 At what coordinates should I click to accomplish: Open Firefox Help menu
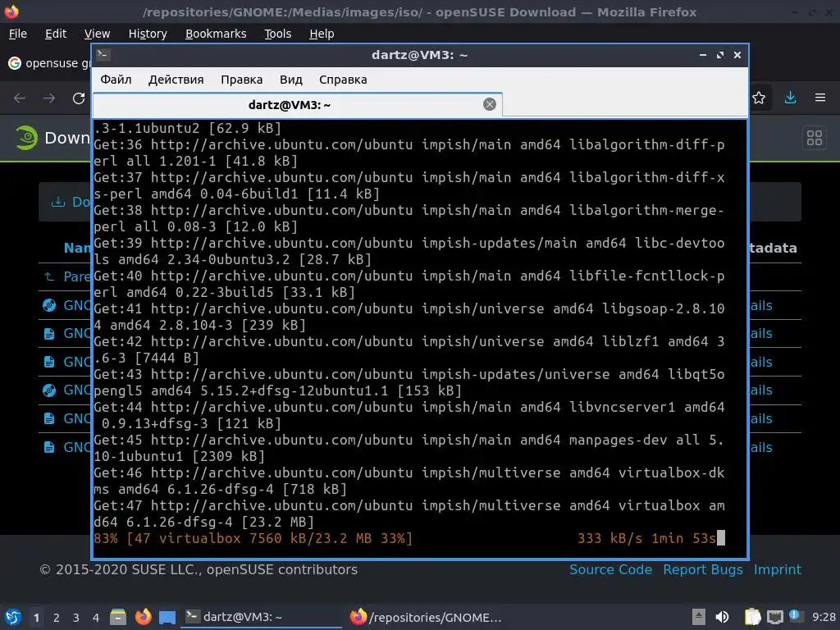coord(322,34)
